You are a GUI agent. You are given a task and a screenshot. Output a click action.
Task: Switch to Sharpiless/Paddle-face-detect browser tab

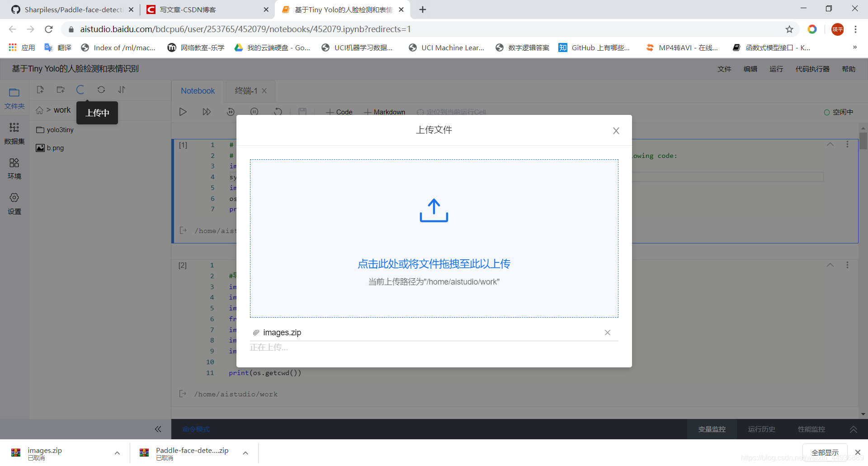[72, 10]
